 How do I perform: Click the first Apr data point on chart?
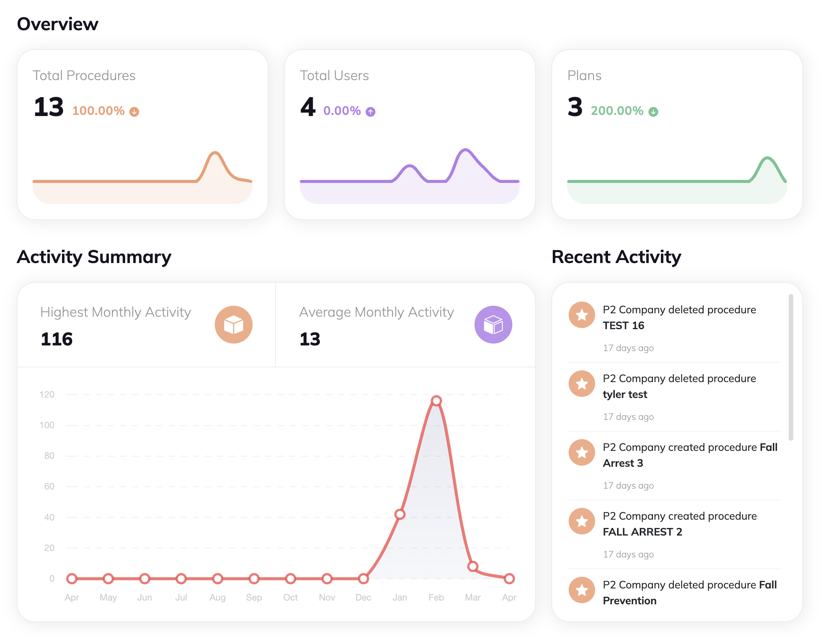(x=72, y=579)
